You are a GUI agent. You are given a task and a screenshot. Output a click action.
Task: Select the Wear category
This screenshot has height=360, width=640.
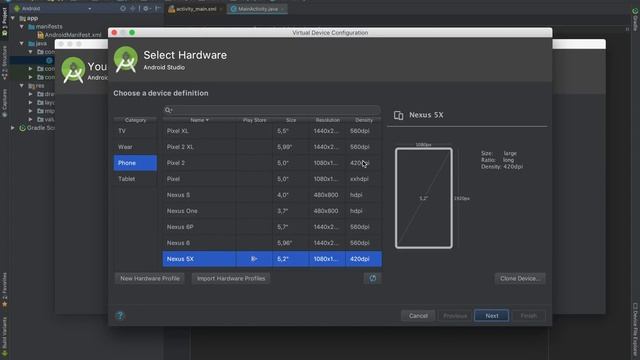pyautogui.click(x=135, y=147)
